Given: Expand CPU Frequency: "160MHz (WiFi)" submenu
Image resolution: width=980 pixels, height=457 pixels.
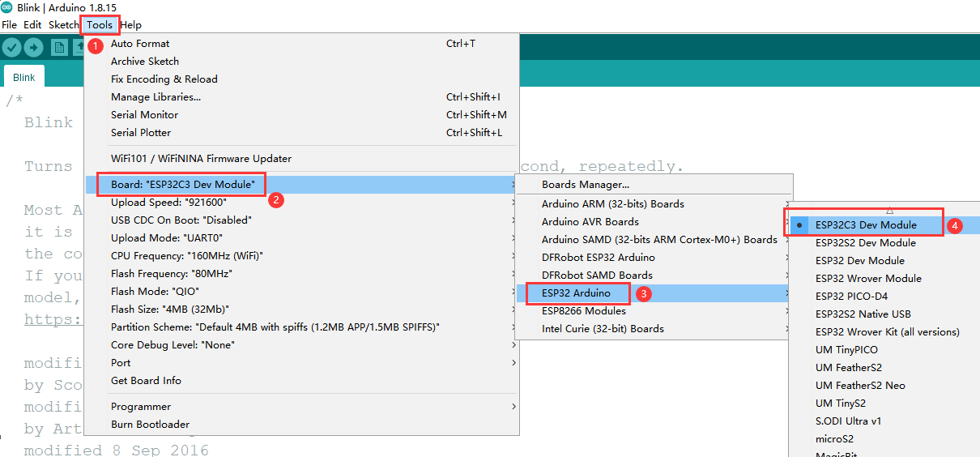Looking at the screenshot, I should (x=300, y=256).
